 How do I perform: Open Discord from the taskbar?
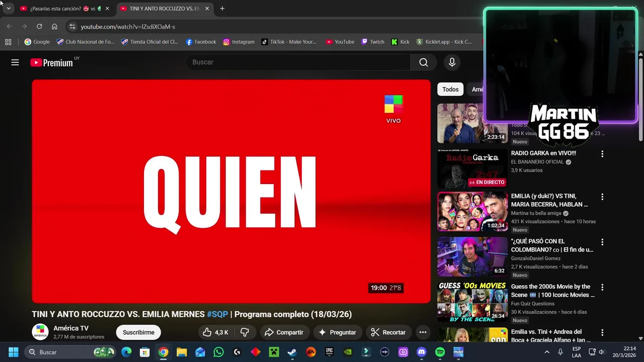pos(422,352)
